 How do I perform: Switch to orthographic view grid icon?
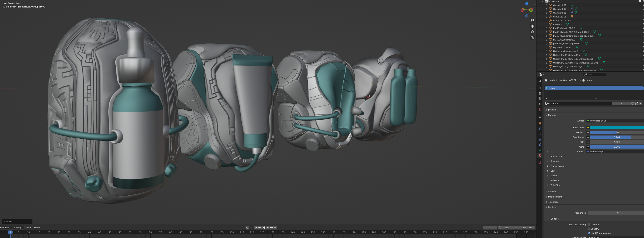[532, 38]
